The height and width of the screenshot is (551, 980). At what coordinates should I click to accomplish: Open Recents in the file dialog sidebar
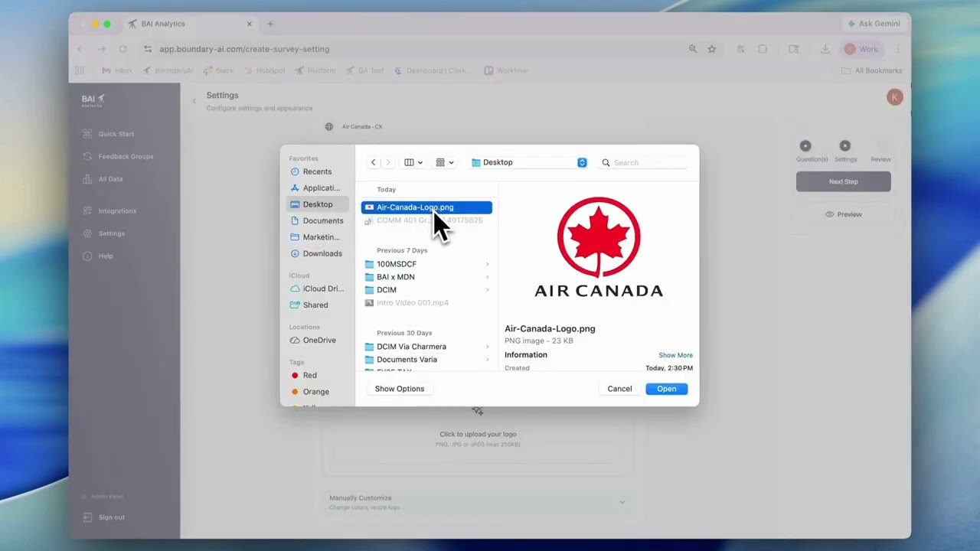coord(317,171)
